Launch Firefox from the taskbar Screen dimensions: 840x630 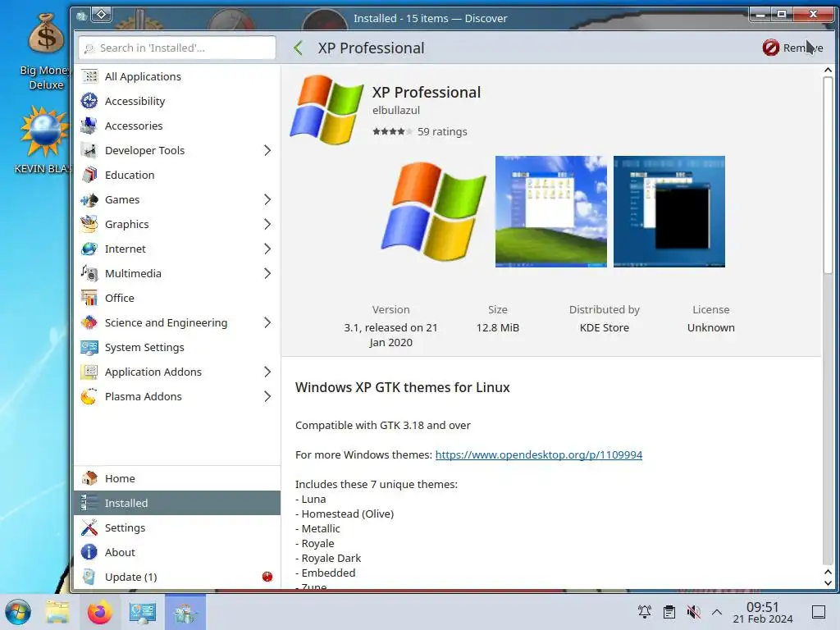pos(99,612)
